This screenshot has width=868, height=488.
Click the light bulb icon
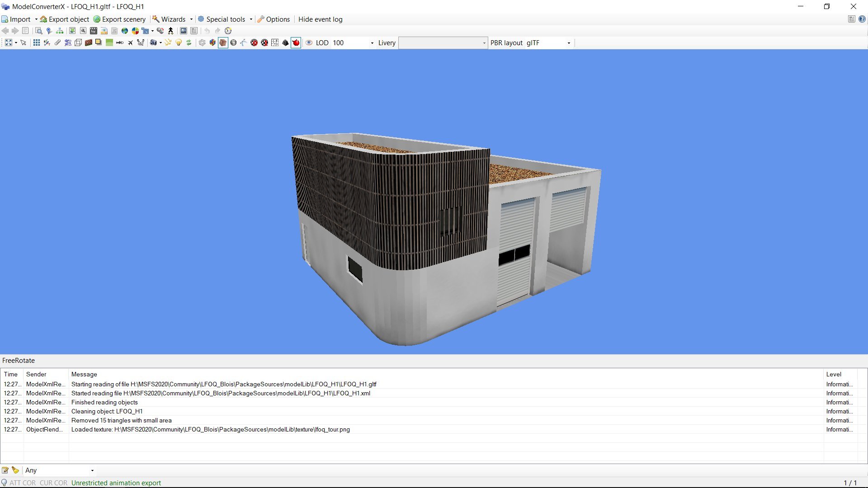179,42
